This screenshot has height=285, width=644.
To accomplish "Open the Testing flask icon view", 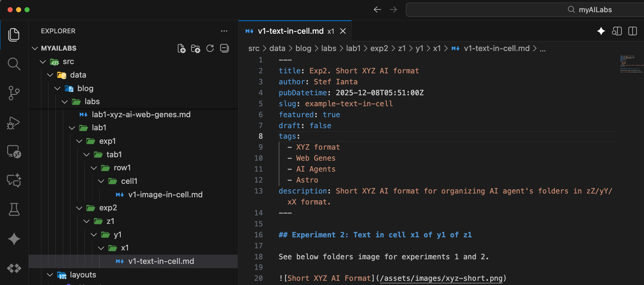I will [x=14, y=210].
